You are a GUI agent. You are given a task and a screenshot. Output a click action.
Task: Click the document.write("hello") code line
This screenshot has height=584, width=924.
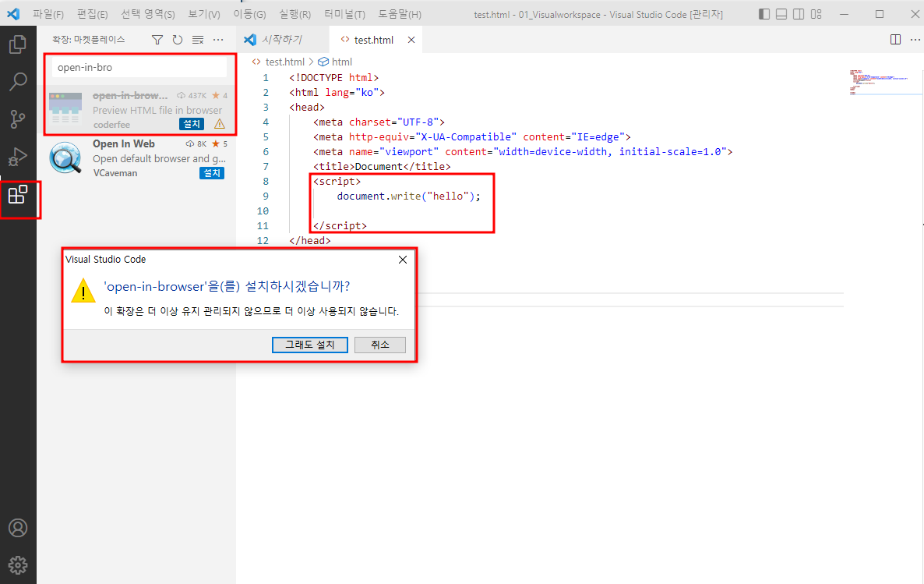[408, 196]
